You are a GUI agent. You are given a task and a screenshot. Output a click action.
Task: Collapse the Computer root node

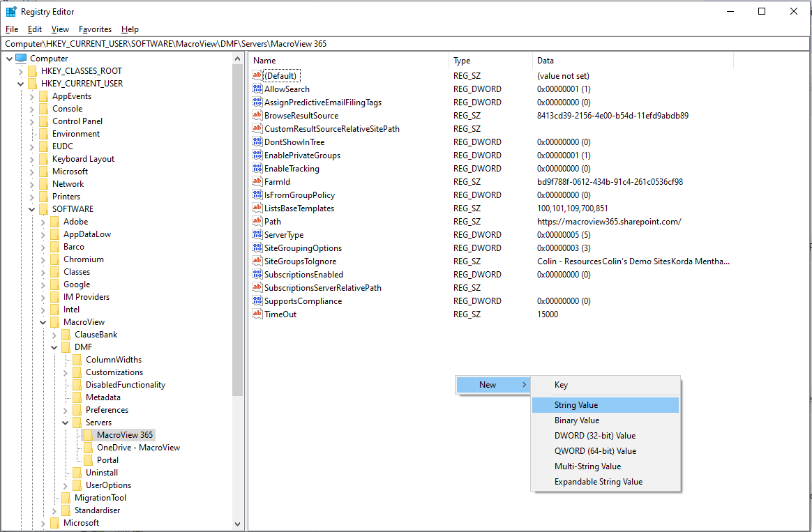9,59
